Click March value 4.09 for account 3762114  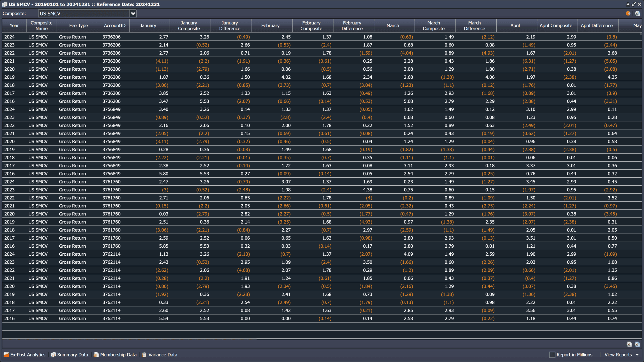pos(408,254)
